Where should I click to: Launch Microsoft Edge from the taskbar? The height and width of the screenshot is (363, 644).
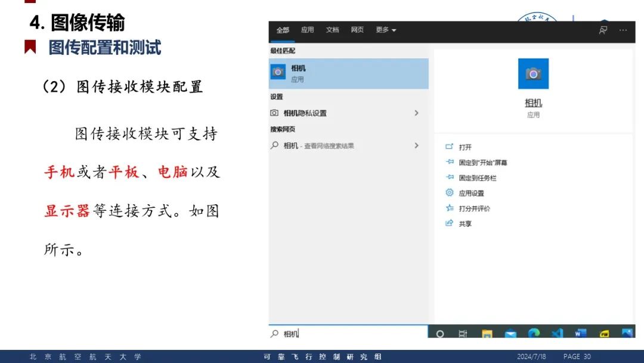[x=534, y=333]
